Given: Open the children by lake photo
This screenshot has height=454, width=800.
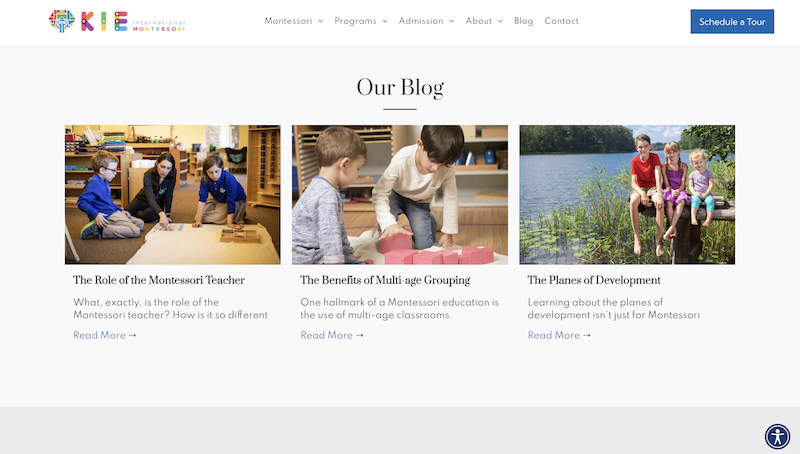Looking at the screenshot, I should tap(627, 194).
